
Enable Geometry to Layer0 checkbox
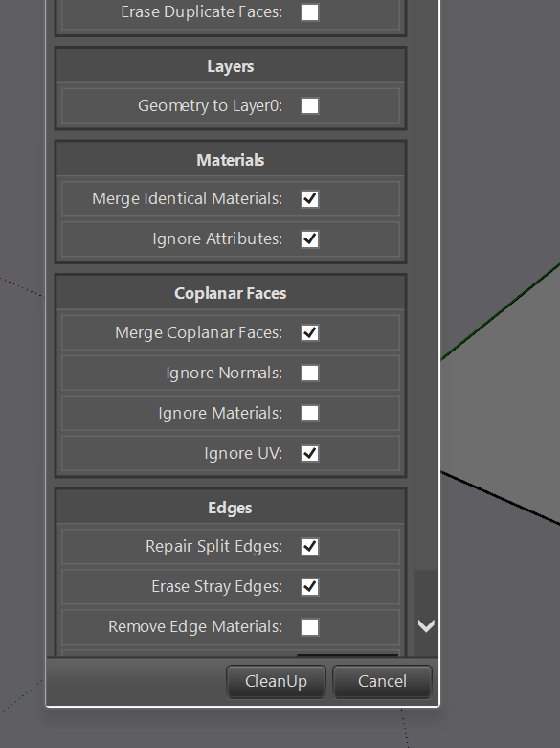[x=310, y=106]
